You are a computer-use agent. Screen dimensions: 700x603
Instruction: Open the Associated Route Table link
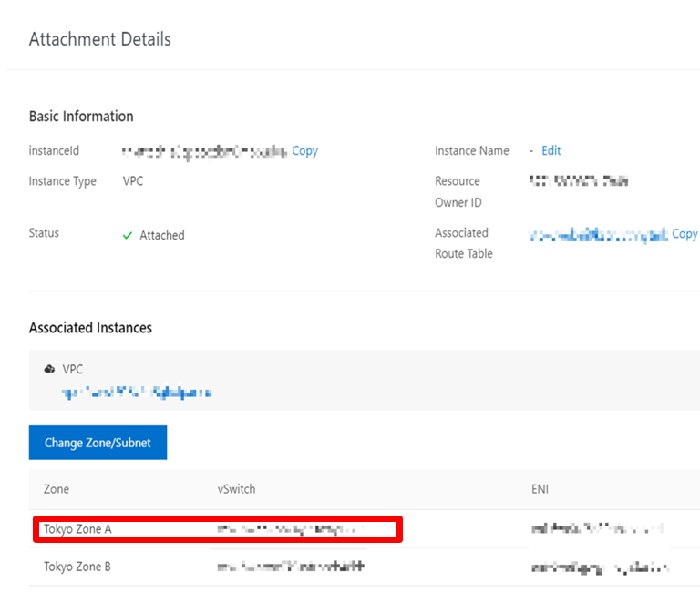(598, 235)
